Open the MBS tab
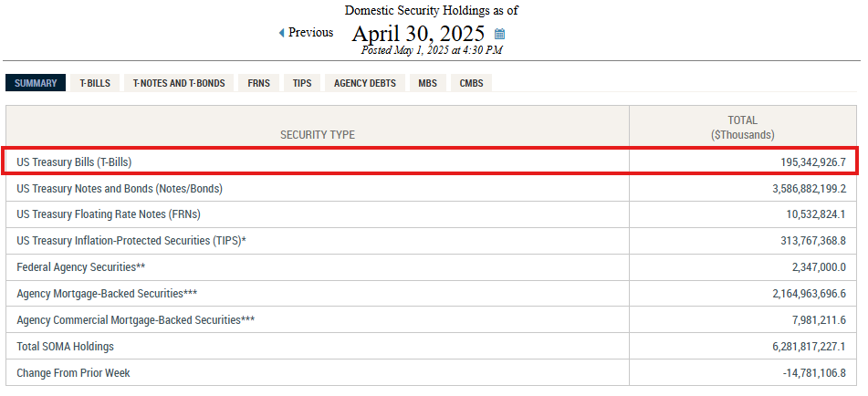This screenshot has height=396, width=868. pyautogui.click(x=427, y=83)
